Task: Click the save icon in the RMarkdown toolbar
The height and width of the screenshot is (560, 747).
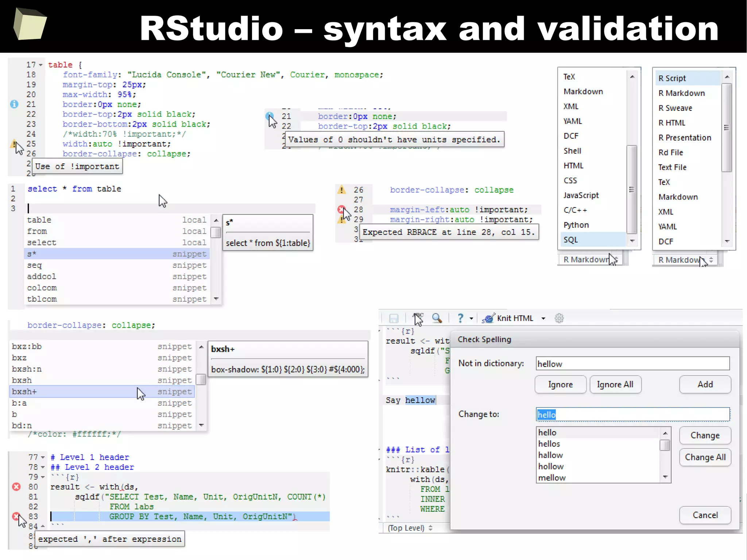Action: (394, 318)
